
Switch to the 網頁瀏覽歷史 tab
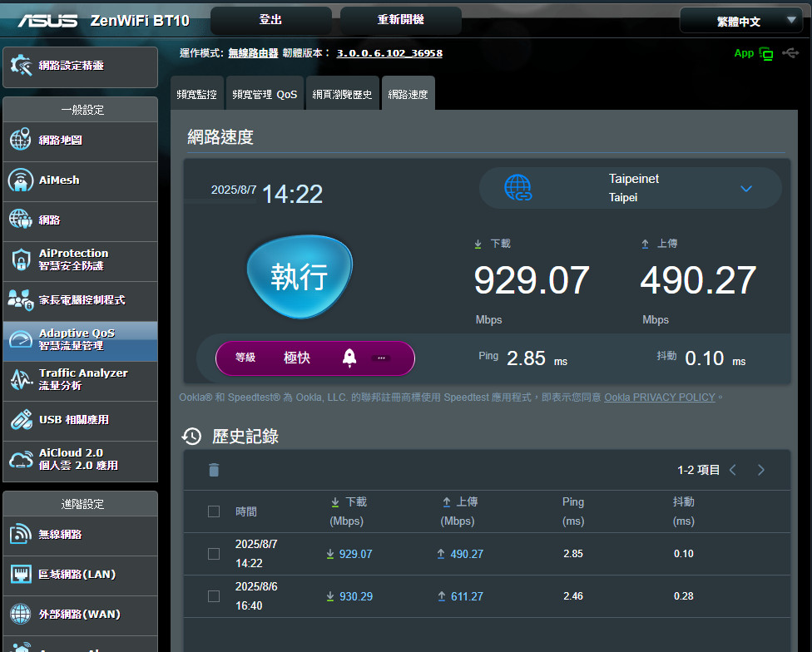(342, 94)
